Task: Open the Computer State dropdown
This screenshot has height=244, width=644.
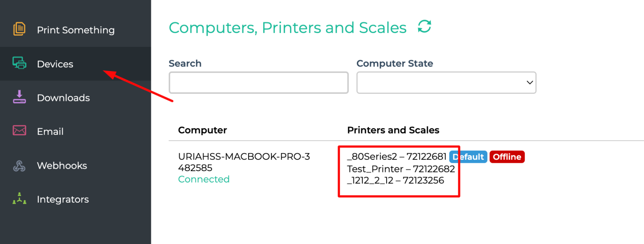Action: [446, 83]
